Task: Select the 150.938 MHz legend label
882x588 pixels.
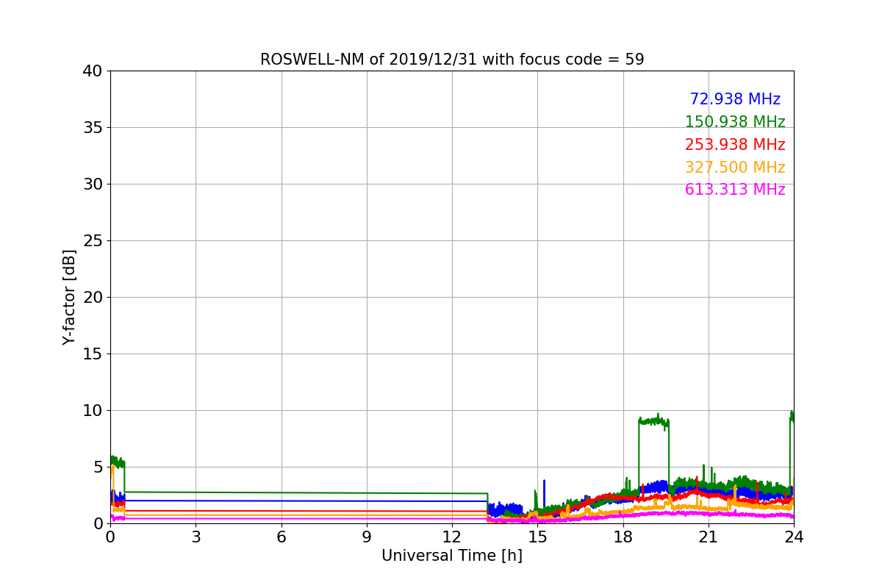Action: point(735,122)
